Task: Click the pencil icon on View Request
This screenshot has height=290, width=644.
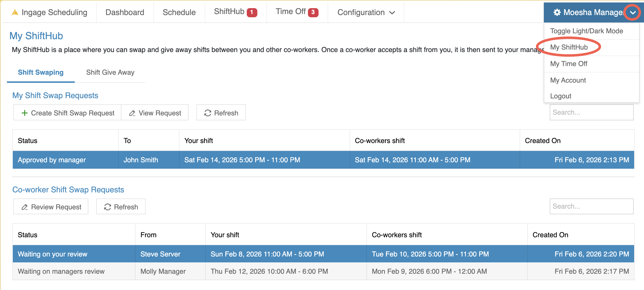Action: click(132, 113)
